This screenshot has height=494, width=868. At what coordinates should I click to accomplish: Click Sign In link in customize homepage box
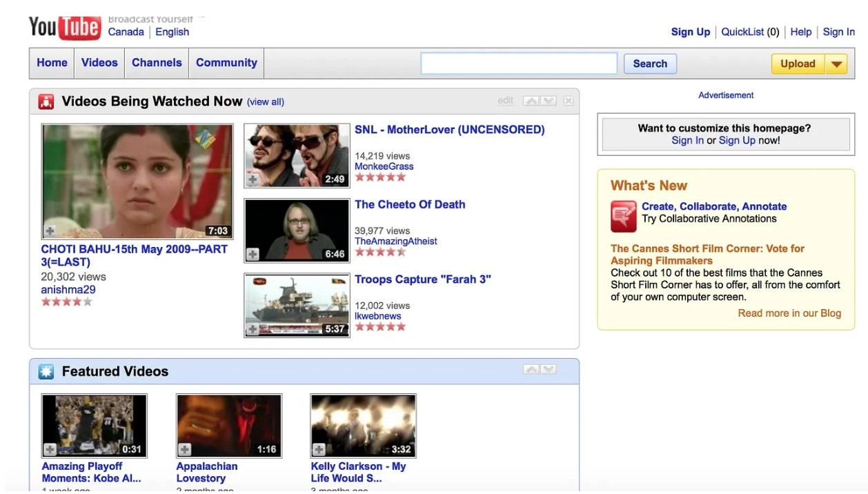tap(688, 140)
